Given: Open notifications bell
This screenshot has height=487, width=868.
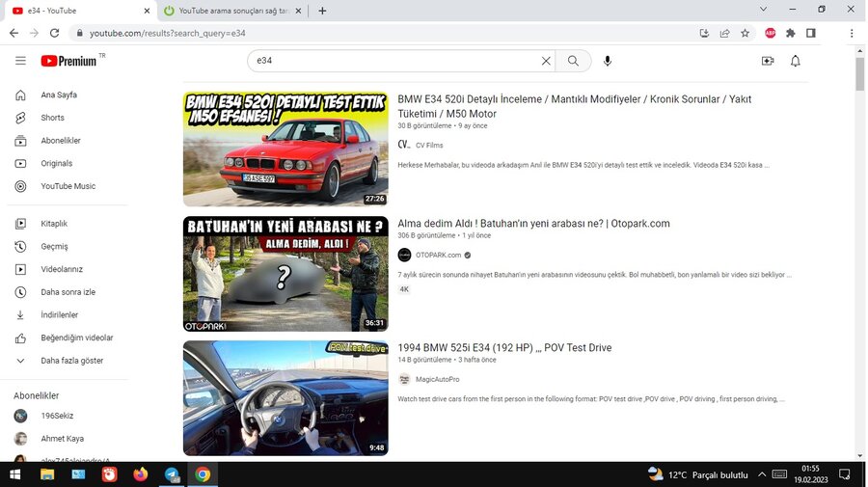Looking at the screenshot, I should [796, 61].
